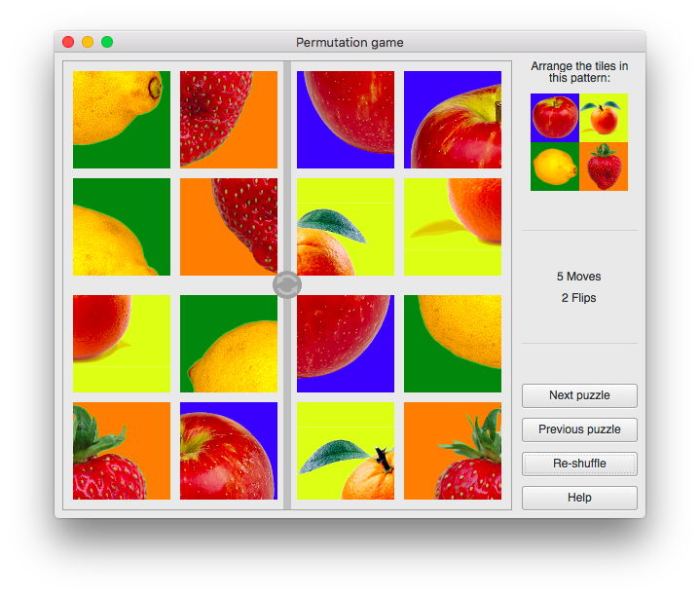
Task: Select second-row yellow tile with orange and shadow
Action: point(453,227)
